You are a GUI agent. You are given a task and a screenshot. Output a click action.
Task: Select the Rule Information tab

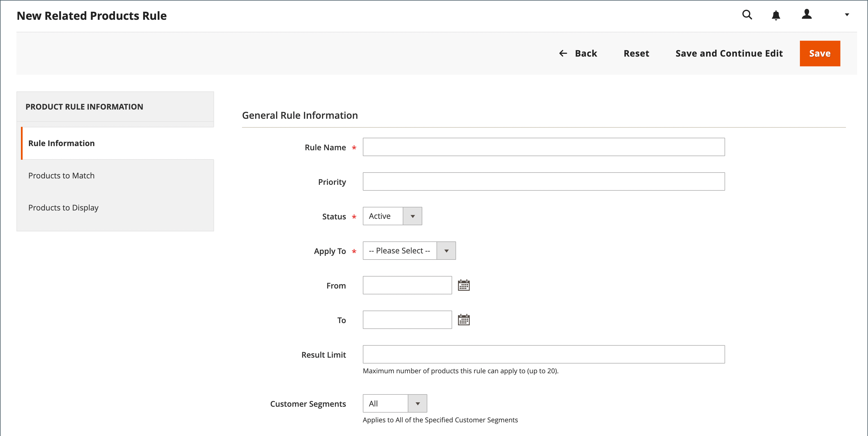(x=61, y=143)
